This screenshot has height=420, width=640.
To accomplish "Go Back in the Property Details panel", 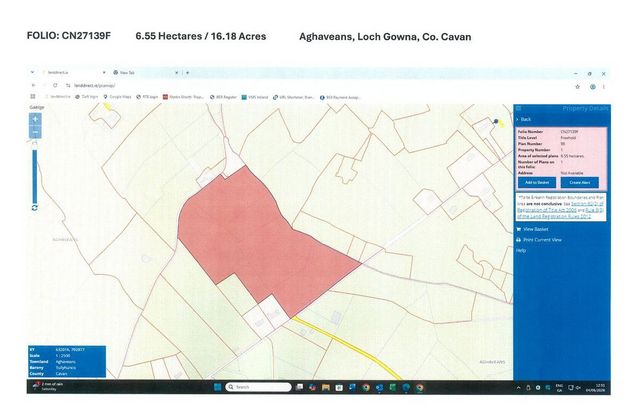I will (x=526, y=119).
